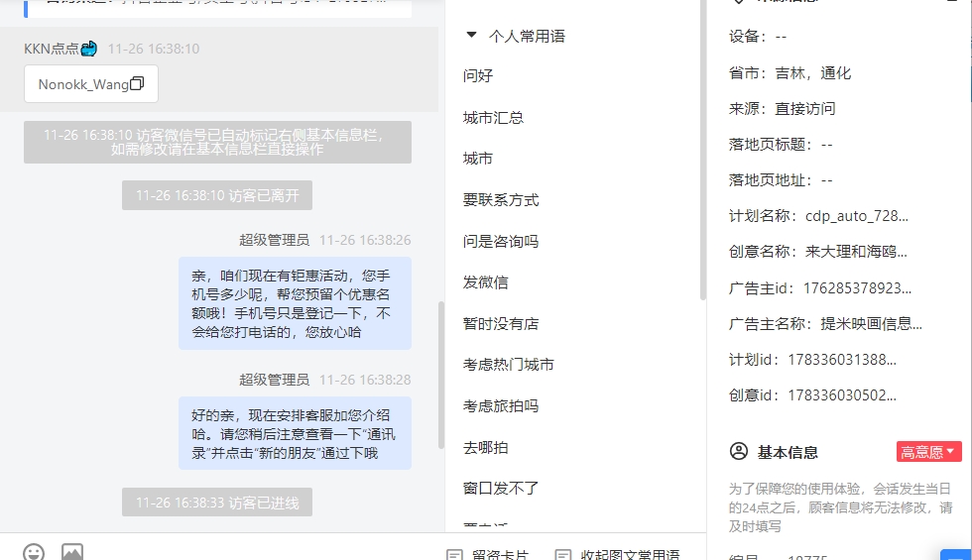
Task: Click the 来源 直接访问 field
Action: (x=783, y=108)
